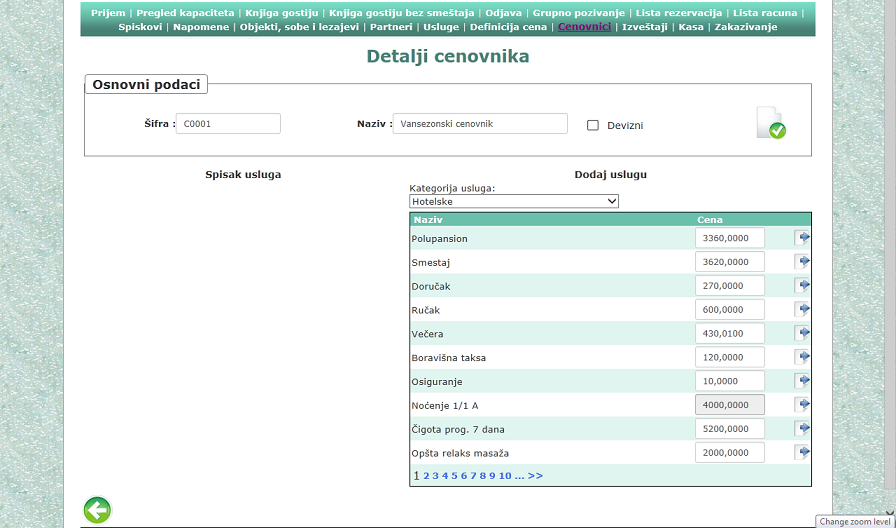The height and width of the screenshot is (528, 896).
Task: Open Zakazivanje menu item
Action: click(x=746, y=27)
